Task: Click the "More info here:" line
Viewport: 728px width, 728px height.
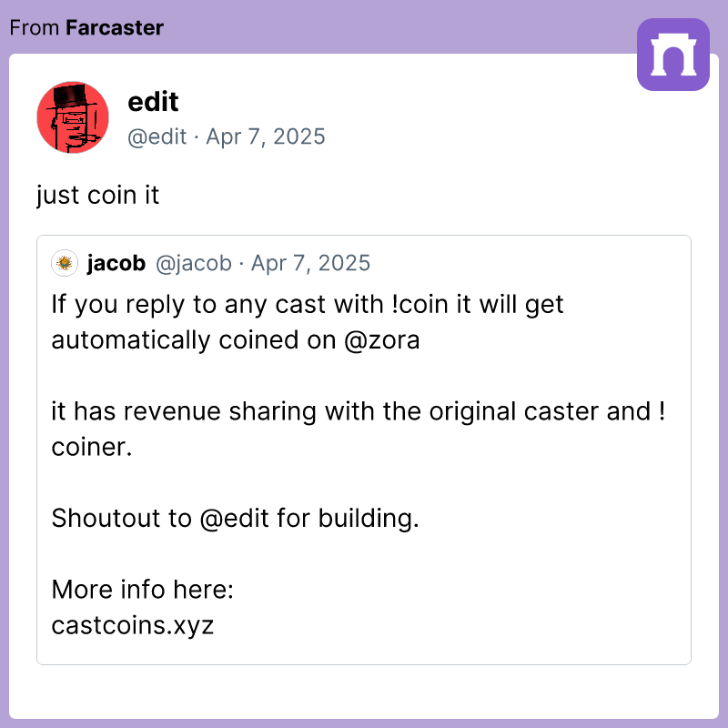Action: coord(143,590)
